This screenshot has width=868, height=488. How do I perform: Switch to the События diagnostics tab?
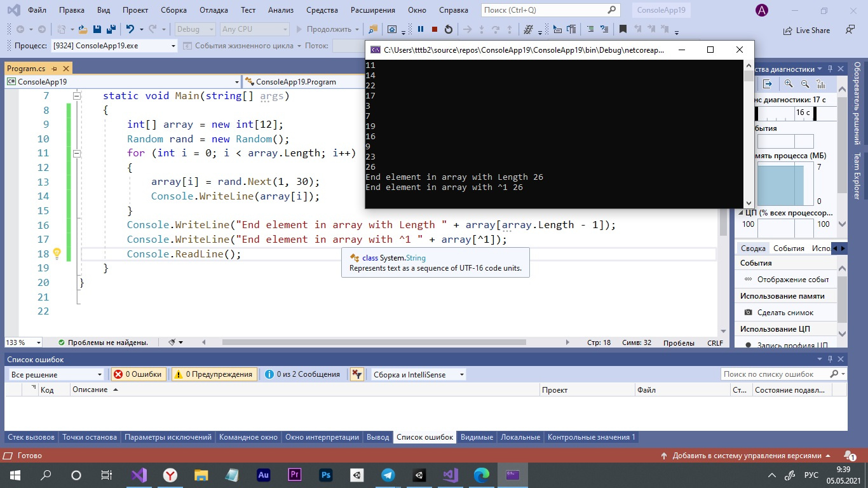(x=789, y=248)
